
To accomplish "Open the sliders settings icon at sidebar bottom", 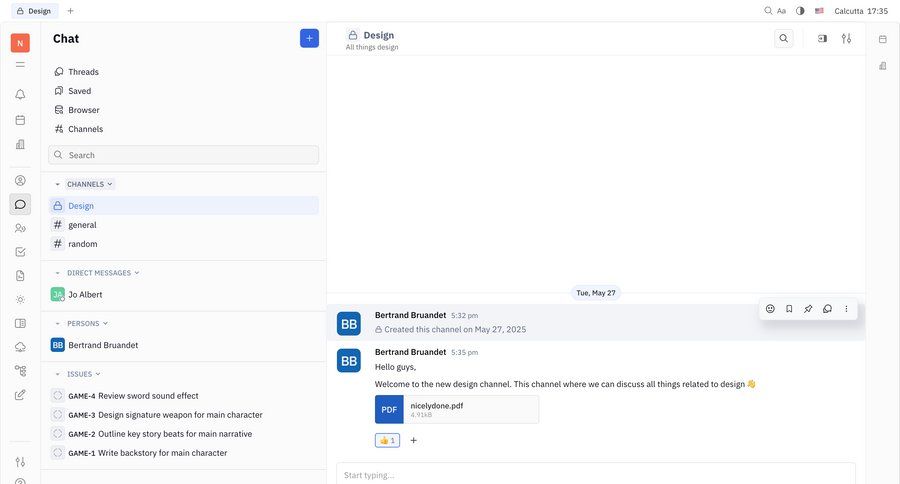I will [x=20, y=462].
